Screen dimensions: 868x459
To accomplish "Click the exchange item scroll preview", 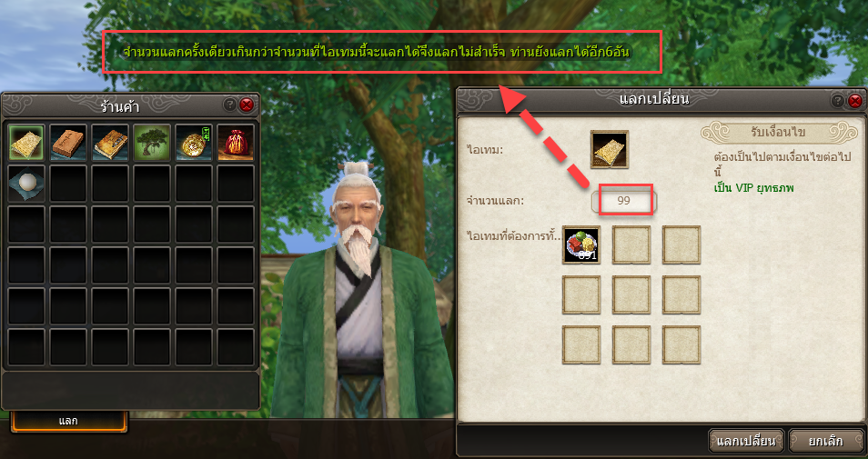I will [x=610, y=149].
